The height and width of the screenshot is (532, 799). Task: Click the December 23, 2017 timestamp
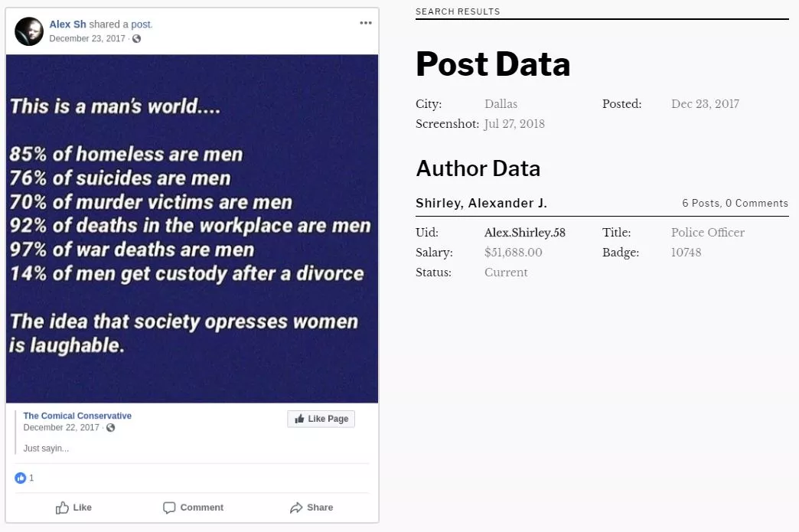point(87,39)
